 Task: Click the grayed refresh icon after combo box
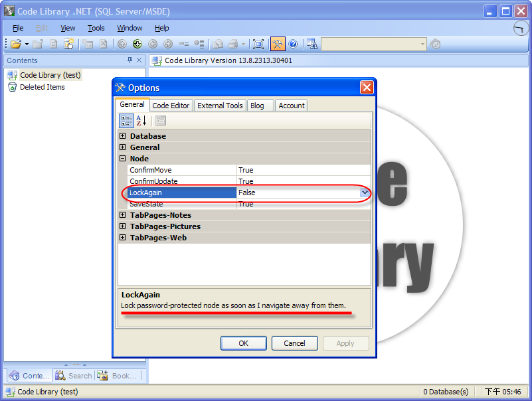[435, 44]
